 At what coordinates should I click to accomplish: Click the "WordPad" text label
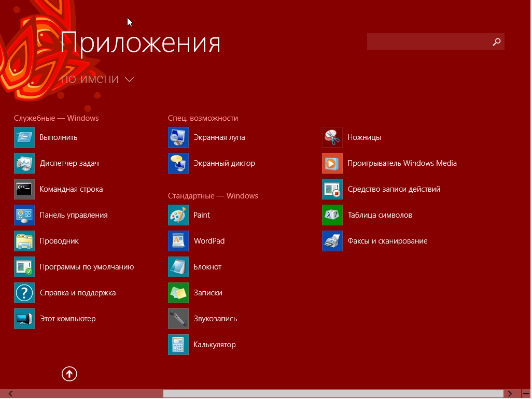(x=209, y=241)
